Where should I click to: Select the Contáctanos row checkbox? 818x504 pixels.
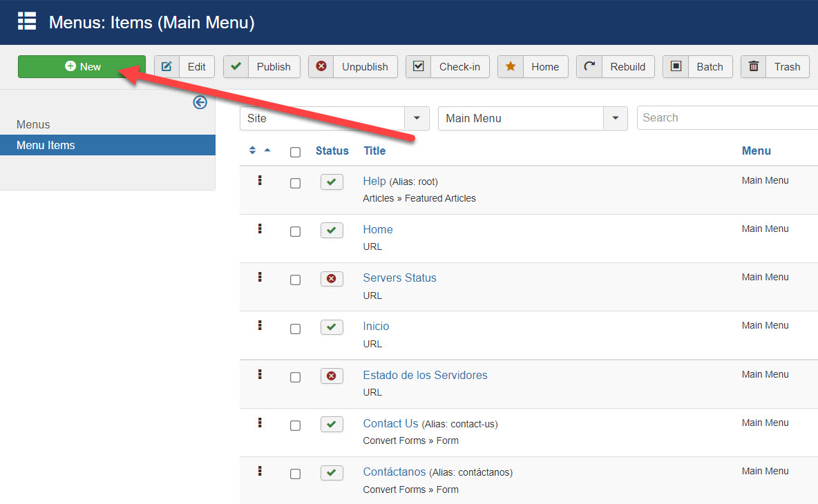click(295, 474)
